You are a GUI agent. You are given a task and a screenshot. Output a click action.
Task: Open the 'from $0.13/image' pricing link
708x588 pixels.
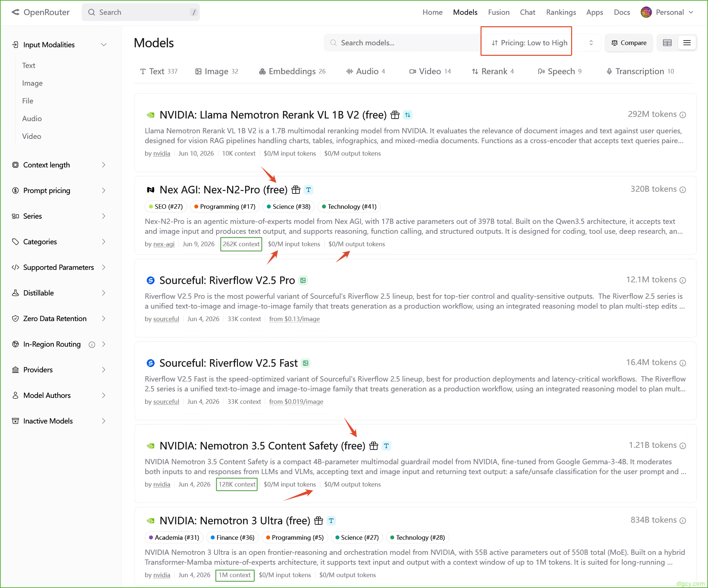point(294,319)
